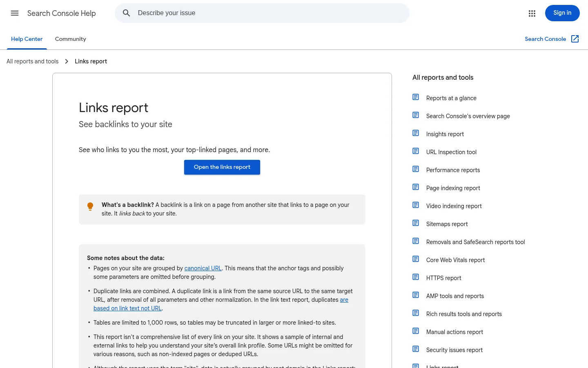Open the URL Inspection tool article
Image resolution: width=588 pixels, height=368 pixels.
(451, 152)
